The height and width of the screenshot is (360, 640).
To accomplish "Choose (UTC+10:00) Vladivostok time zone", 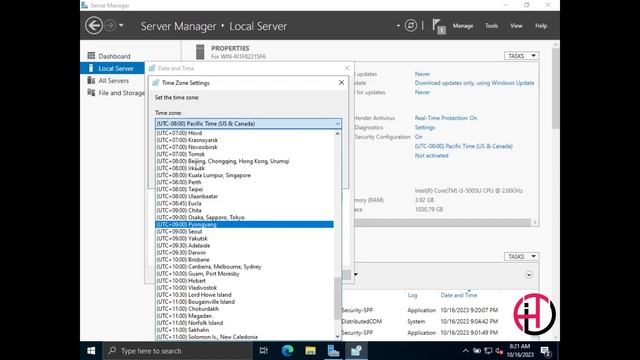I will [x=245, y=287].
